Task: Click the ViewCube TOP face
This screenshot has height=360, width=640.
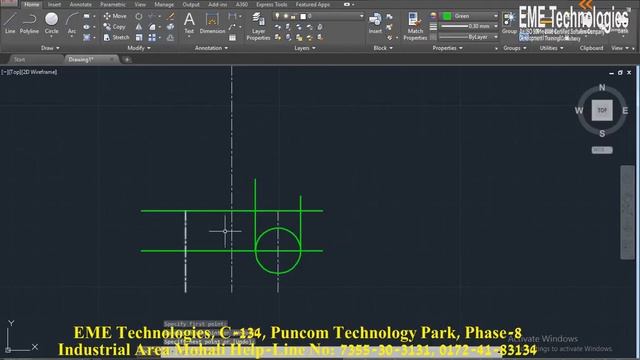Action: [x=602, y=110]
